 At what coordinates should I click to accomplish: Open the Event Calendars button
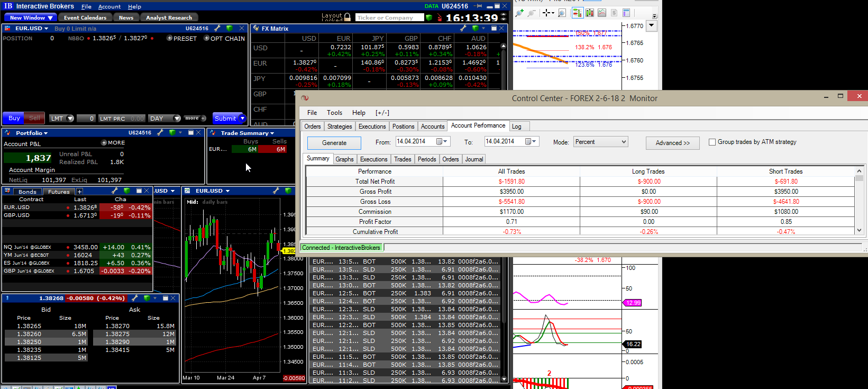click(85, 17)
